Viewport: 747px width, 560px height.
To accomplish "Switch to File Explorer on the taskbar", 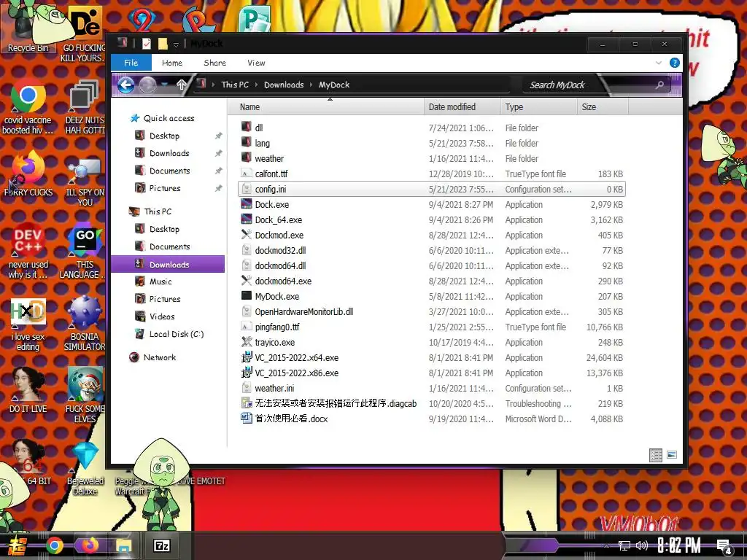I will click(124, 545).
